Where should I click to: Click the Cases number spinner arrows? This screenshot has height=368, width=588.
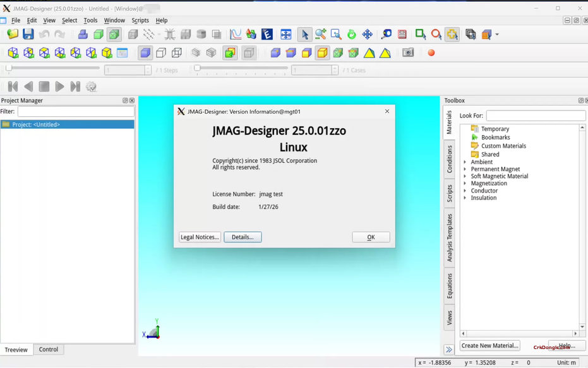pos(335,70)
